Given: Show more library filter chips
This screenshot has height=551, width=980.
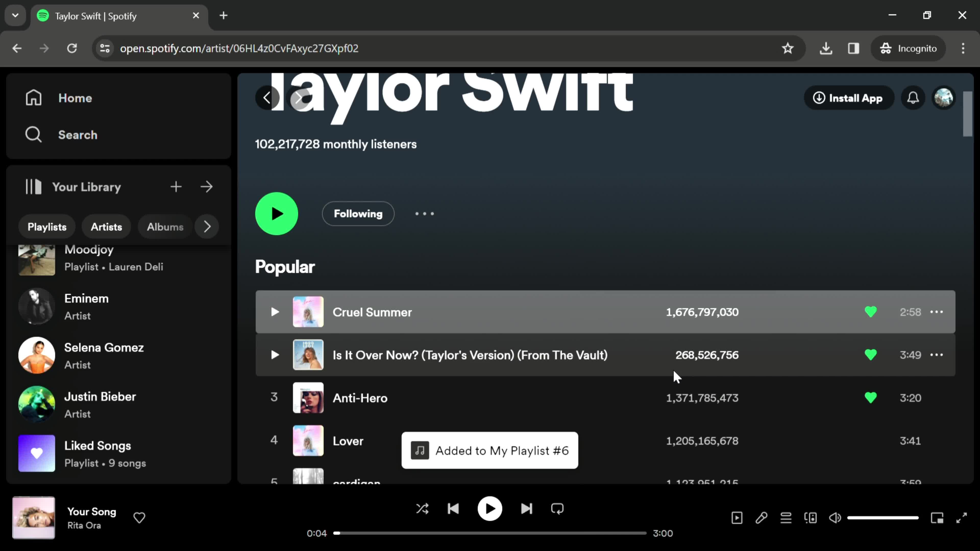Looking at the screenshot, I should coord(206,227).
